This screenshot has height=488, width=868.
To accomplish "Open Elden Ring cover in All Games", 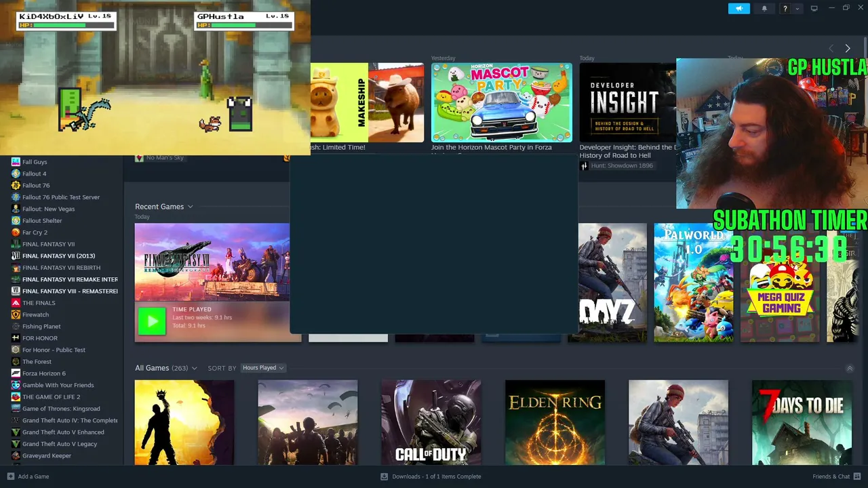I will click(x=555, y=423).
